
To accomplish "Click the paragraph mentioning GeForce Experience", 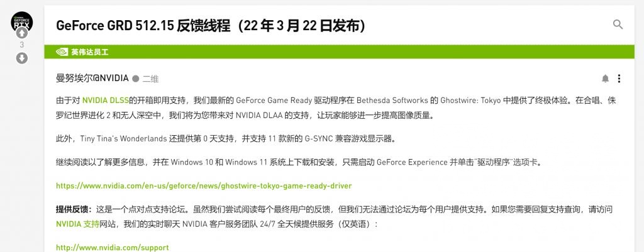I will 302,162.
